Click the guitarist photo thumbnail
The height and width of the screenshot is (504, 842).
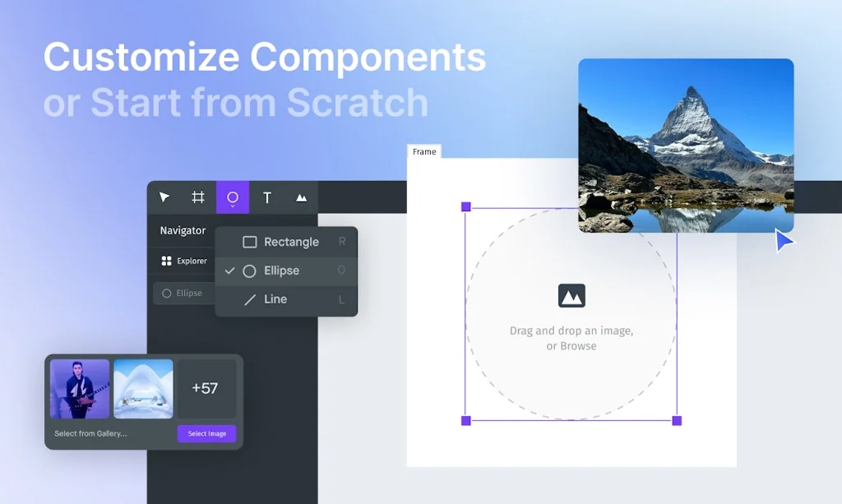(x=80, y=389)
